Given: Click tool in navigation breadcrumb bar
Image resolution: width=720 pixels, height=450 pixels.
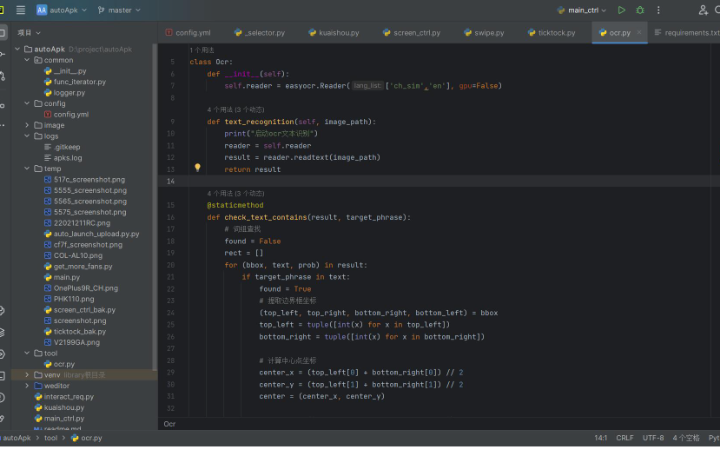Looking at the screenshot, I should pyautogui.click(x=51, y=438).
